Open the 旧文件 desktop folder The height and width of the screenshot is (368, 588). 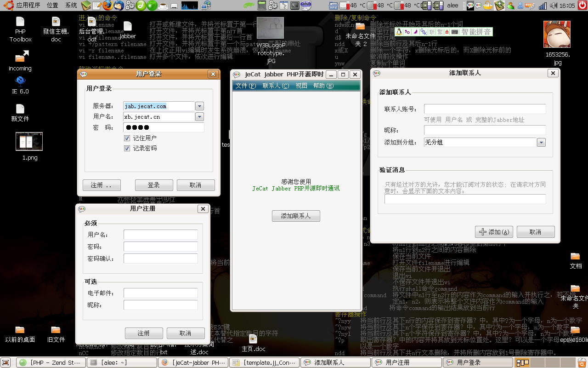56,334
